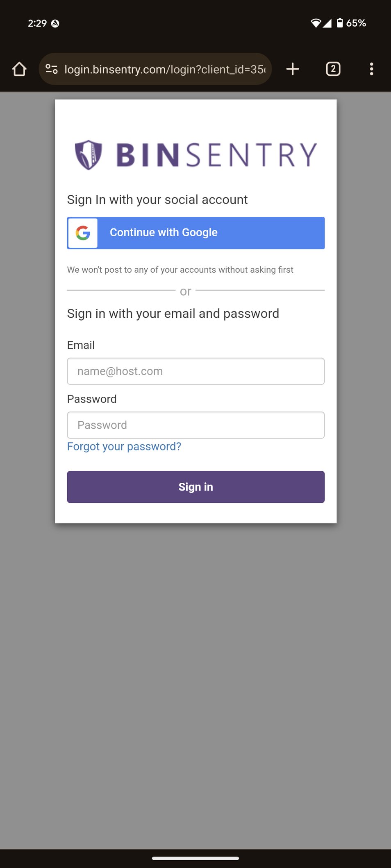This screenshot has height=868, width=391.
Task: Open a new browser tab with plus icon
Action: point(293,69)
